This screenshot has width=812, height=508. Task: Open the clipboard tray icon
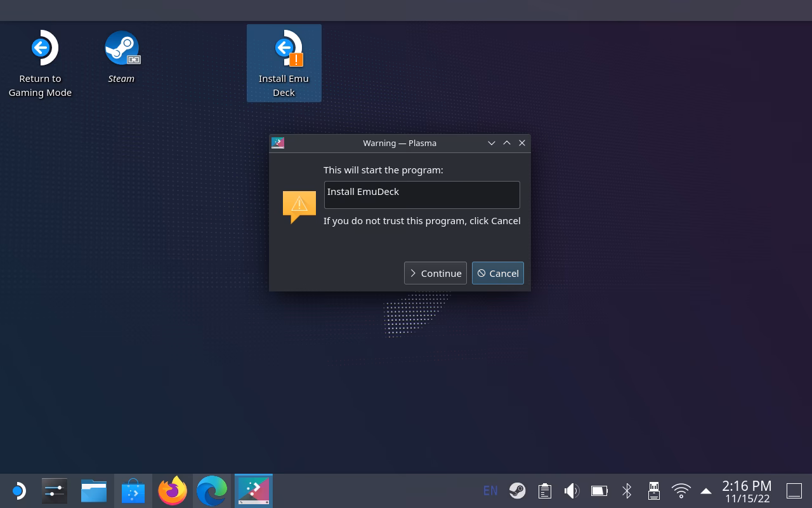(x=545, y=491)
